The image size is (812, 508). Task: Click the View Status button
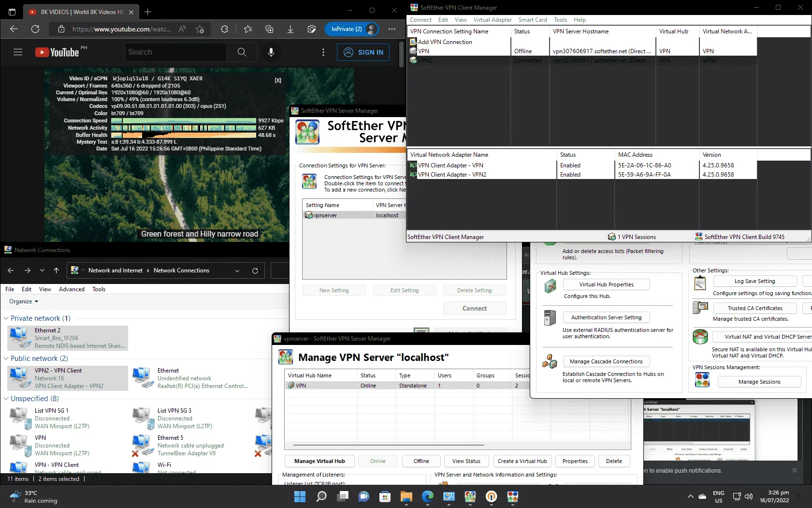point(466,461)
